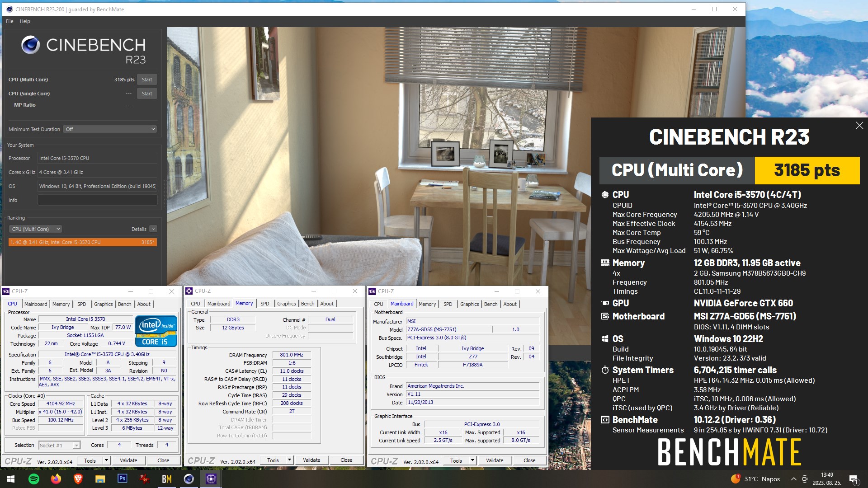Open the taskbar clock and date
868x488 pixels.
pos(827,479)
